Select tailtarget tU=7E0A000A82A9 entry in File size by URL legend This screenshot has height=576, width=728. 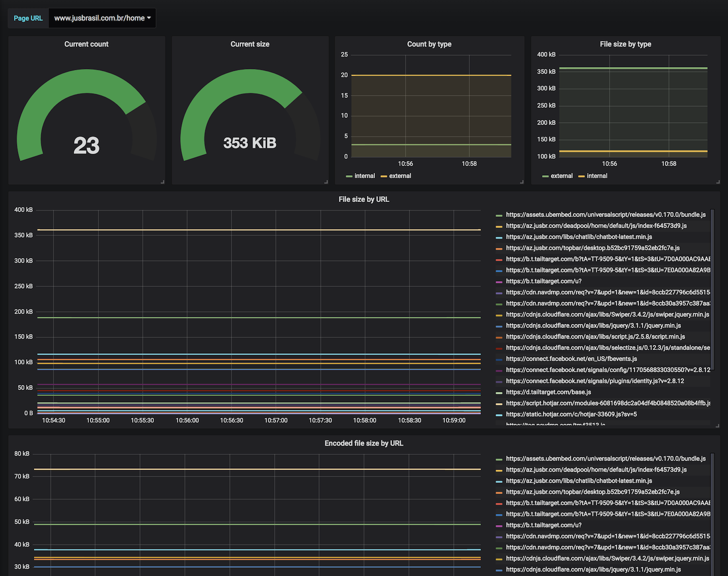point(608,270)
